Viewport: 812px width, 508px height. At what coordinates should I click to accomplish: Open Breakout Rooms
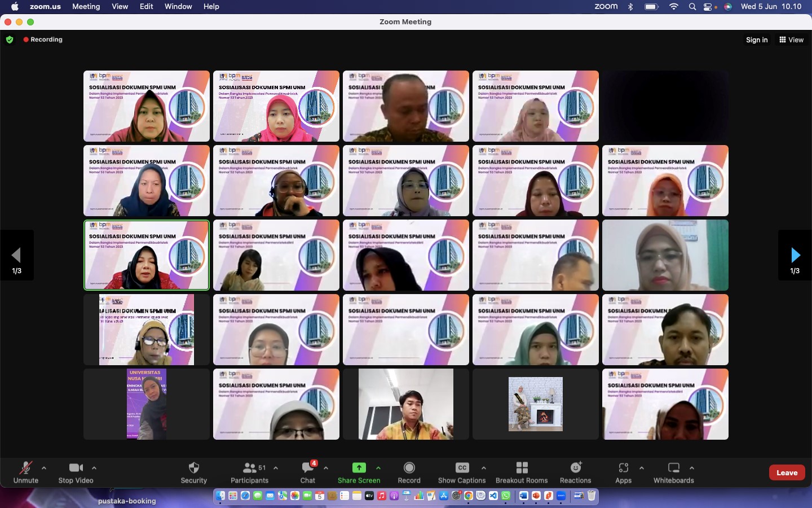click(x=522, y=468)
